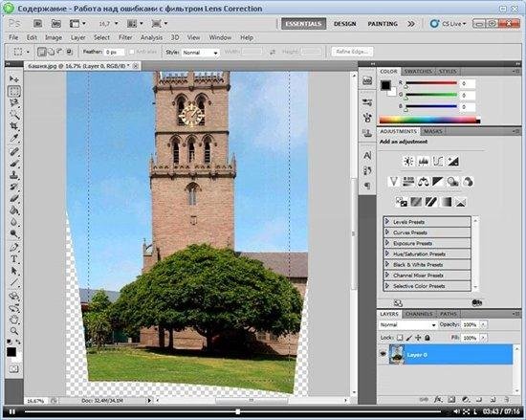Click the Black & White adjustment icon
The height and width of the screenshot is (420, 526).
[438, 182]
